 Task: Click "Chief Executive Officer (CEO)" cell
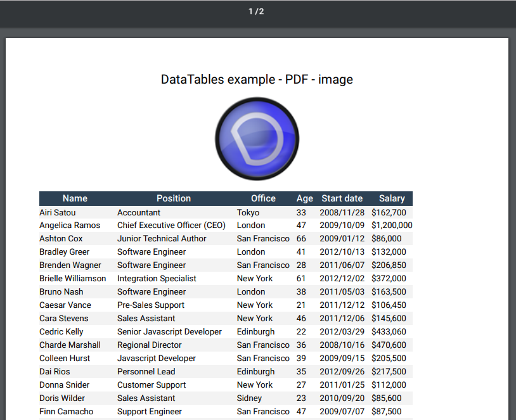(171, 226)
